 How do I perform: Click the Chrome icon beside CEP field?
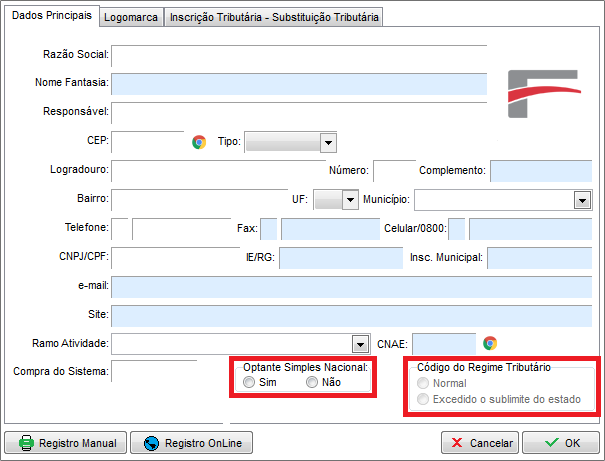[198, 142]
